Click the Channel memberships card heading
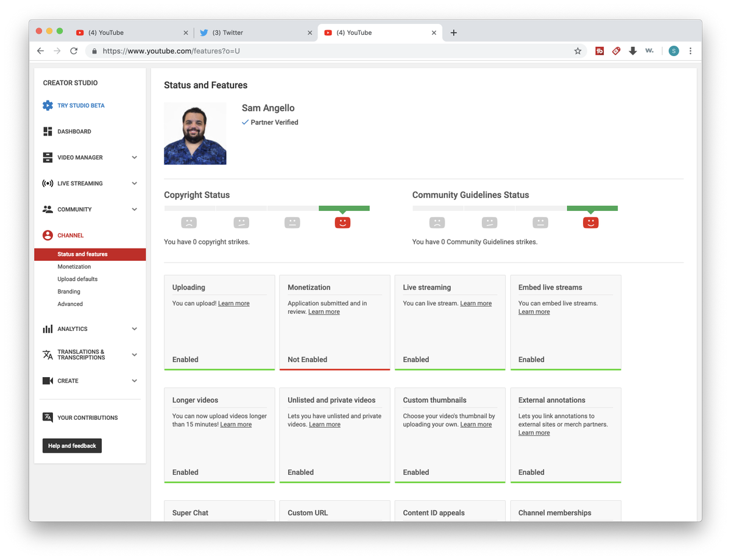The height and width of the screenshot is (560, 731). (x=555, y=513)
